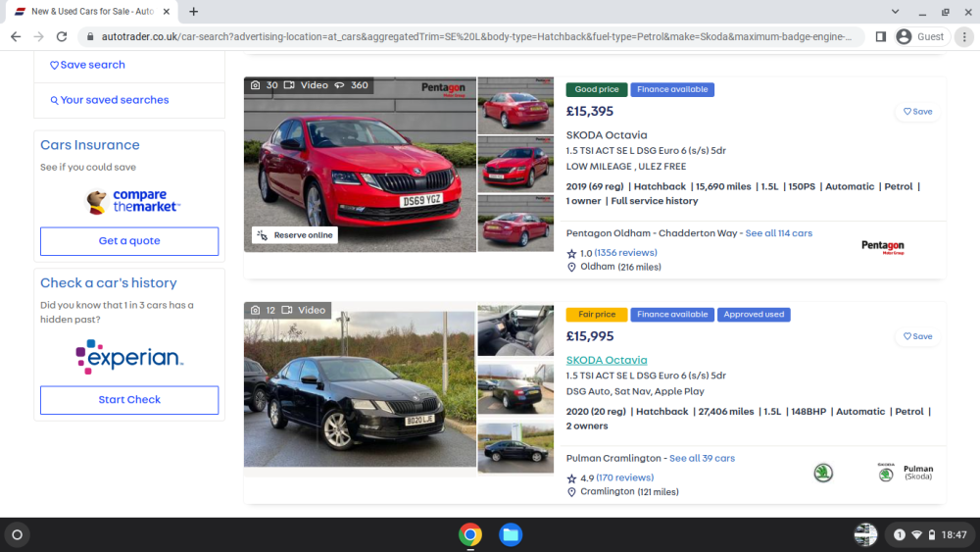Open 1356 reviews for Pentagon Oldham
980x552 pixels.
625,253
